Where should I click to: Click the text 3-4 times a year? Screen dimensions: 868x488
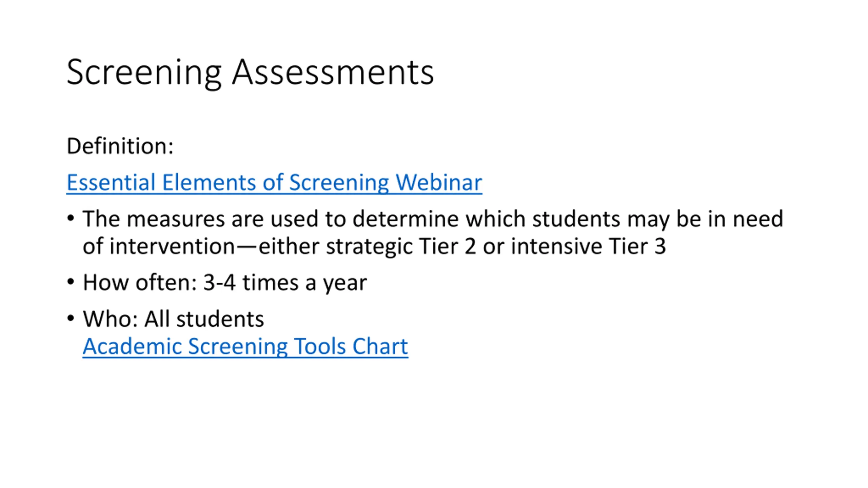point(285,283)
